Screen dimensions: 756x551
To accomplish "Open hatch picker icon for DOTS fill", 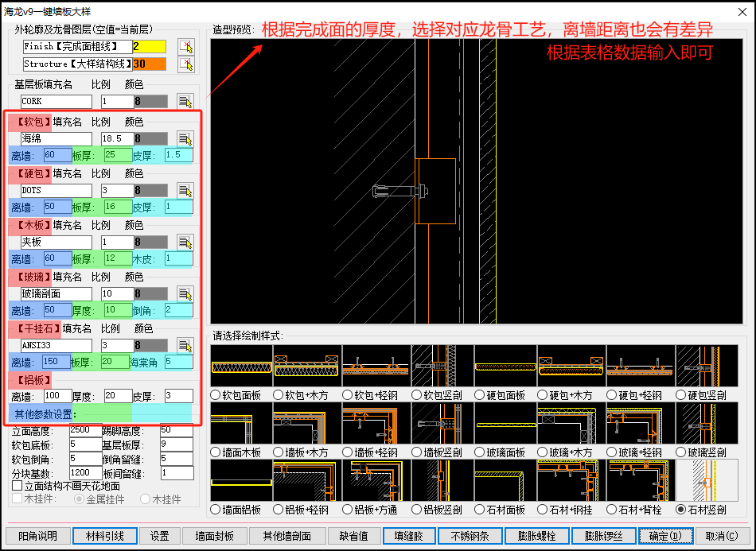I will coord(185,190).
